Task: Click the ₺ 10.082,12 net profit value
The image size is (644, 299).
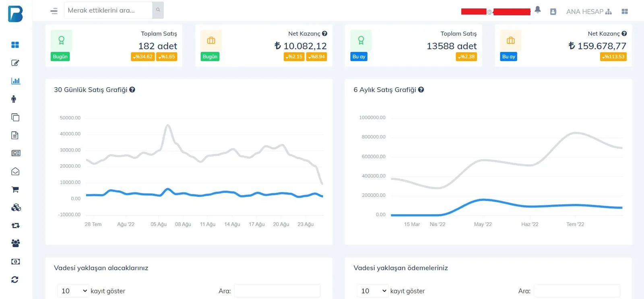Action: [301, 46]
